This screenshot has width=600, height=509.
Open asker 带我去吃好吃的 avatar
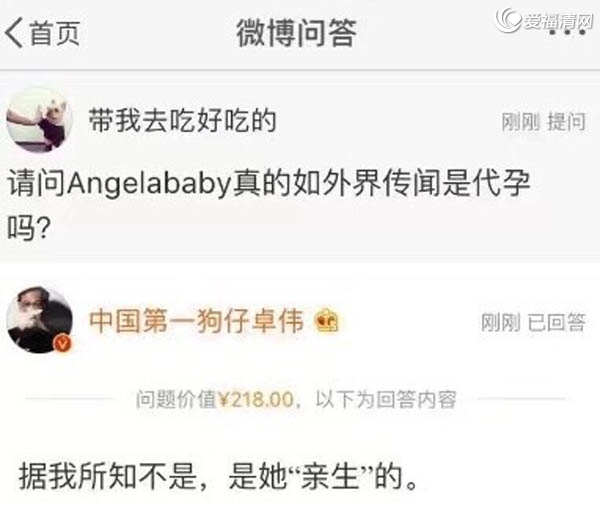click(x=39, y=120)
